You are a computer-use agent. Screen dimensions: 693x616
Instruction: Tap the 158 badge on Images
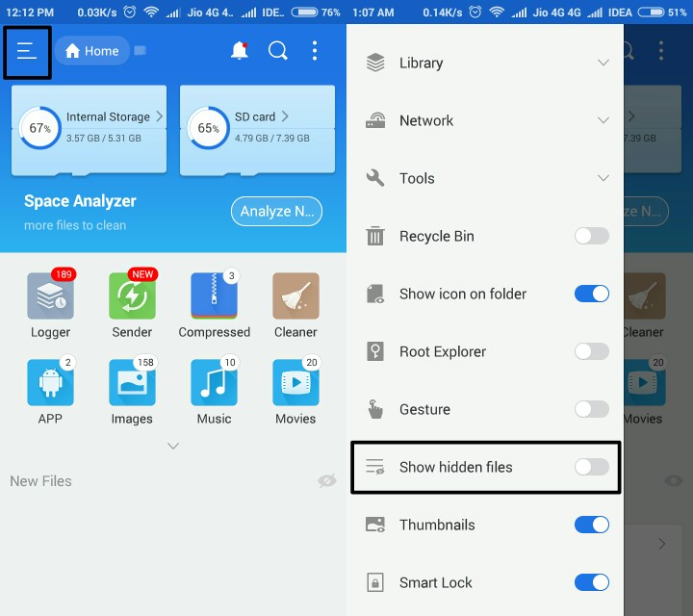tap(145, 362)
